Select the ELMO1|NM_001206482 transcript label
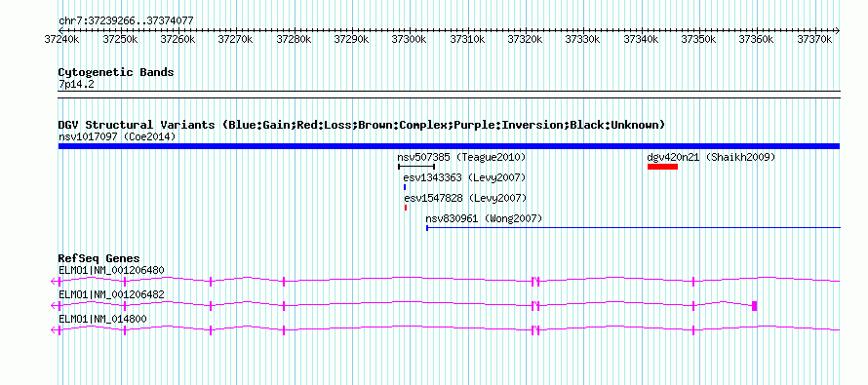The height and width of the screenshot is (385, 868). 111,294
